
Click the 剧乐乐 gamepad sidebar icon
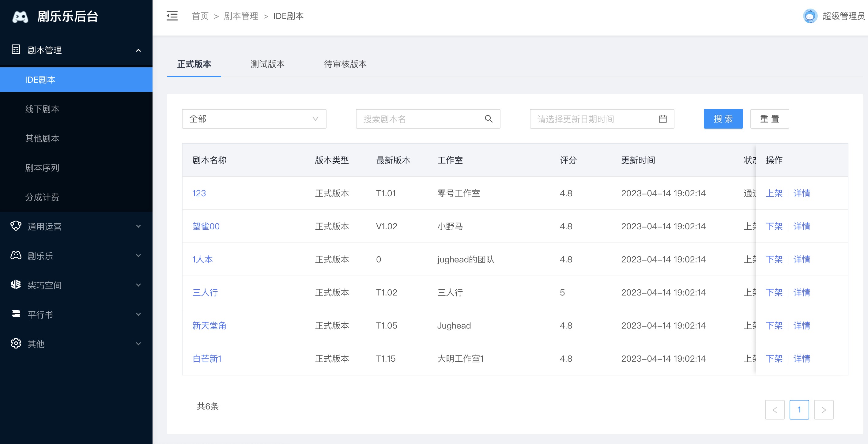(x=16, y=255)
